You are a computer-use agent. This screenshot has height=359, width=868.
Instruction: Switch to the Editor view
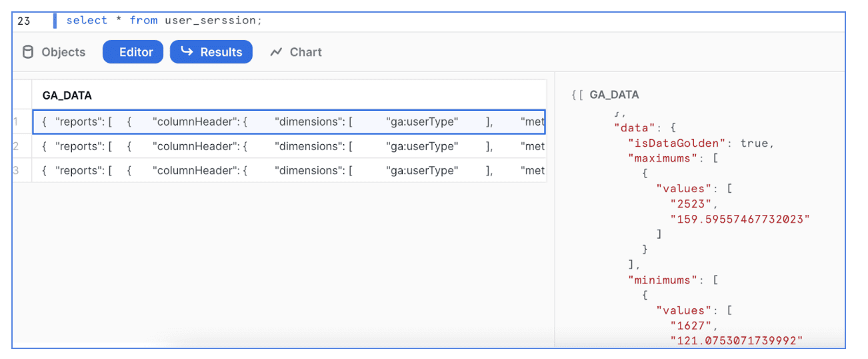[133, 52]
